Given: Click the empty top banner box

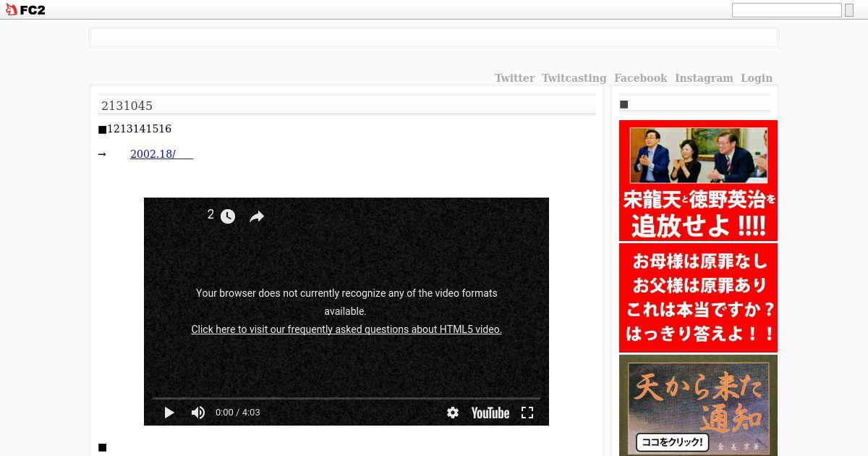Looking at the screenshot, I should pos(434,38).
